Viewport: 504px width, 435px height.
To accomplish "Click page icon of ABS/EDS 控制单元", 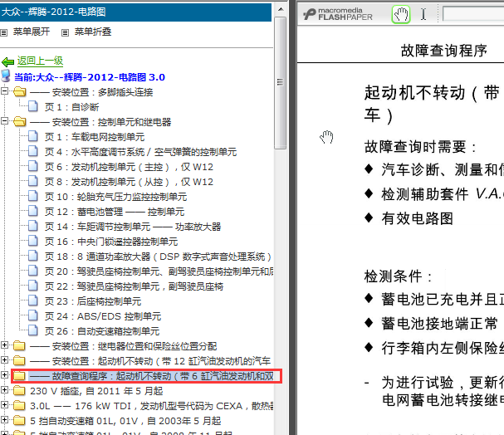I will tap(32, 315).
